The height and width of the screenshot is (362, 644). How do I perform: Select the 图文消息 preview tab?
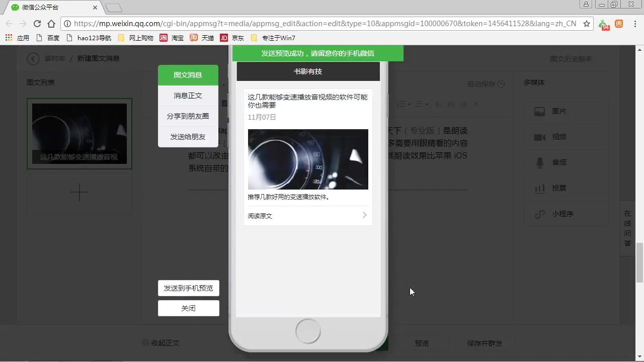tap(188, 75)
